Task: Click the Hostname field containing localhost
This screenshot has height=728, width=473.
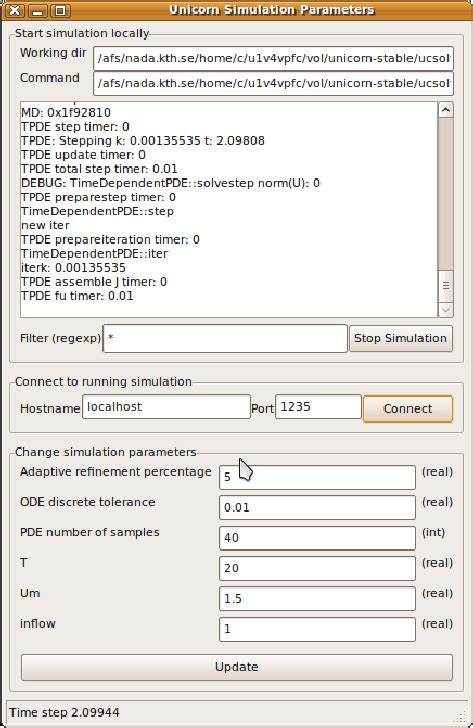Action: coord(166,407)
